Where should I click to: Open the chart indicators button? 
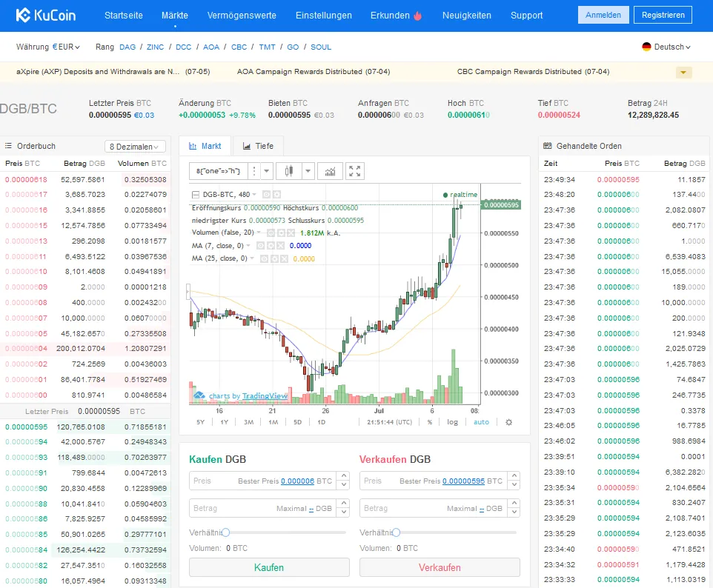tap(330, 171)
